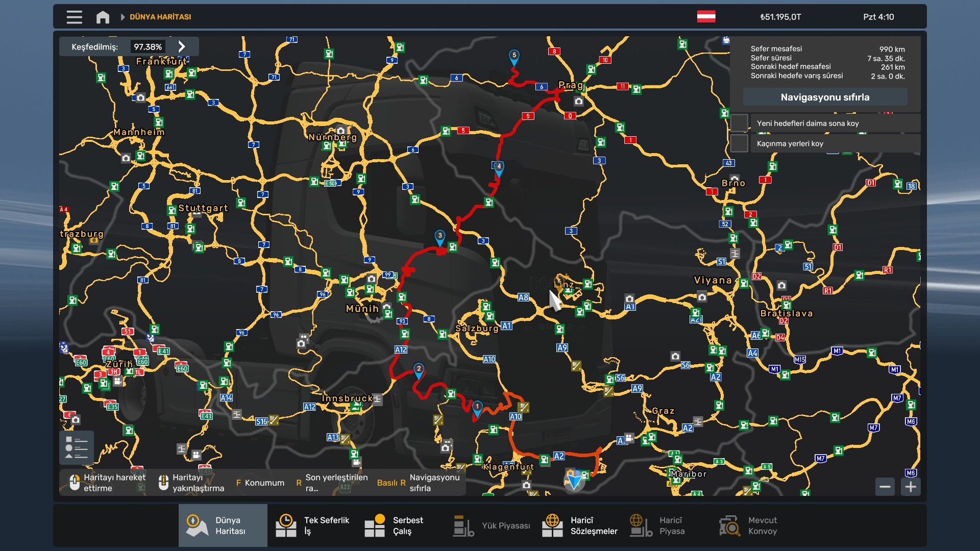Screen dimensions: 980x551
Task: Expand the Keşfedilmiş discovery panel arrow
Action: click(x=182, y=46)
